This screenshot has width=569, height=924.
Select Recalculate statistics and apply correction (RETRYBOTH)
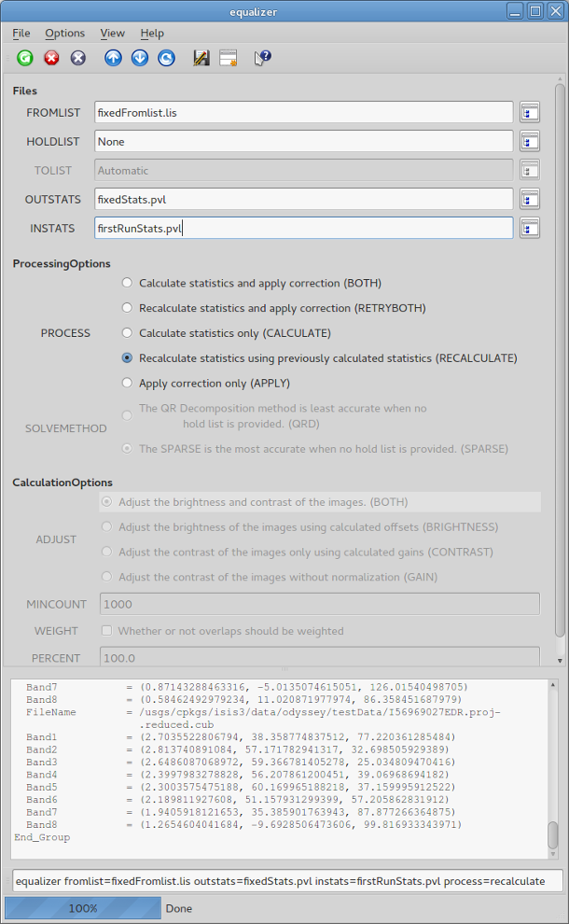(x=128, y=307)
